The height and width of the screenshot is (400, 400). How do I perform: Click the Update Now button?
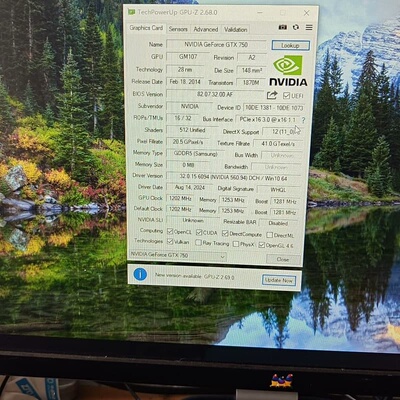pyautogui.click(x=279, y=280)
